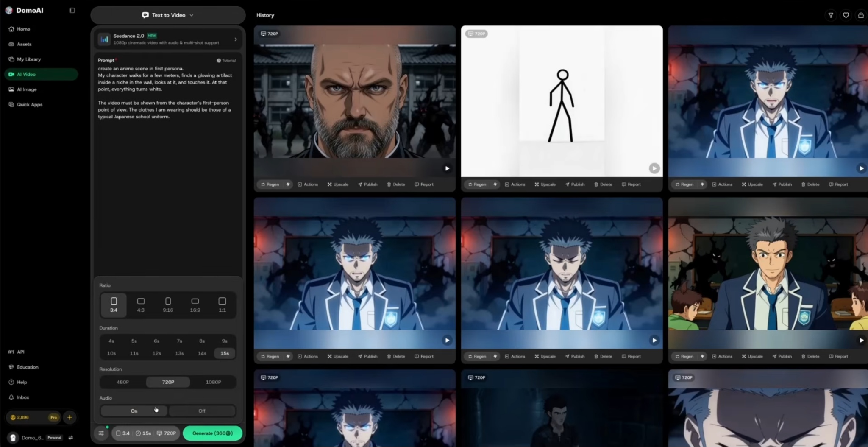Add credits with the plus icon
This screenshot has height=447, width=868.
tap(70, 417)
